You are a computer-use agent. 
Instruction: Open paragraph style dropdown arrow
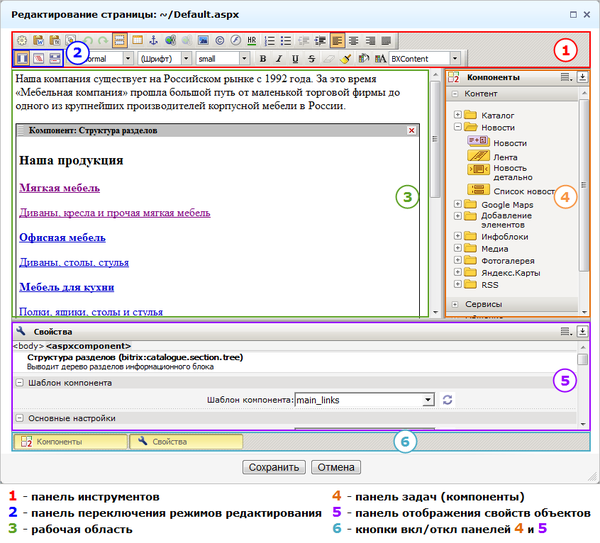point(128,59)
